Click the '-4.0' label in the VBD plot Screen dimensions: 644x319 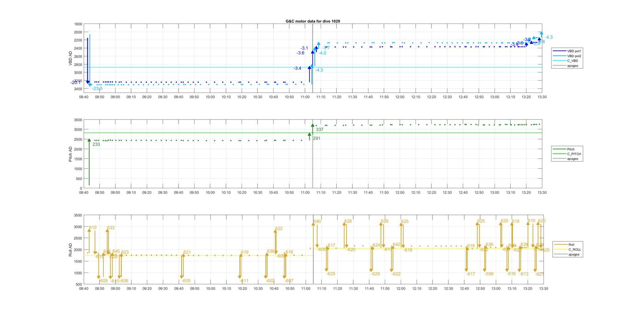tap(322, 53)
